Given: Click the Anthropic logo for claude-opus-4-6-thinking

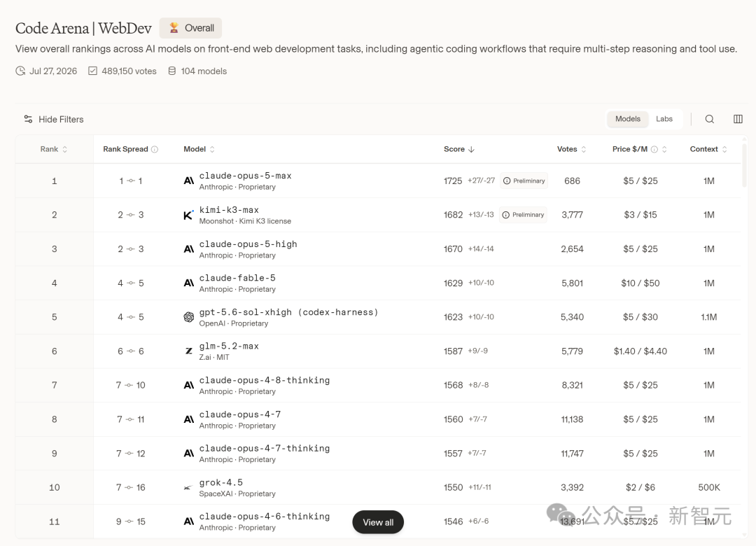Looking at the screenshot, I should click(189, 521).
